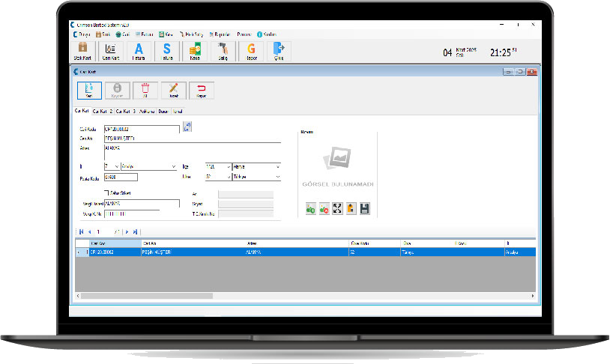Image resolution: width=610 pixels, height=364 pixels.
Task: Open the Stok Kart toolbar icon
Action: tap(82, 50)
